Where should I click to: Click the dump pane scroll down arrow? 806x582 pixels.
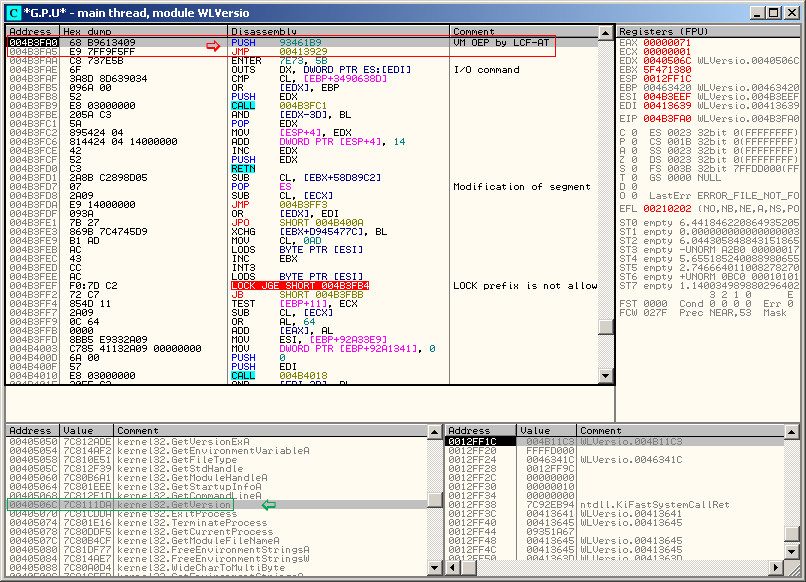tap(434, 568)
